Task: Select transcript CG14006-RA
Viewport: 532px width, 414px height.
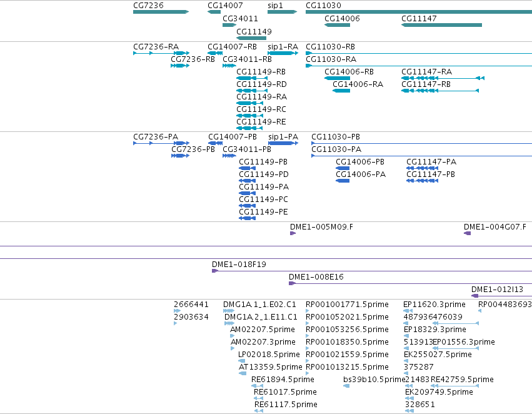Action: click(341, 91)
